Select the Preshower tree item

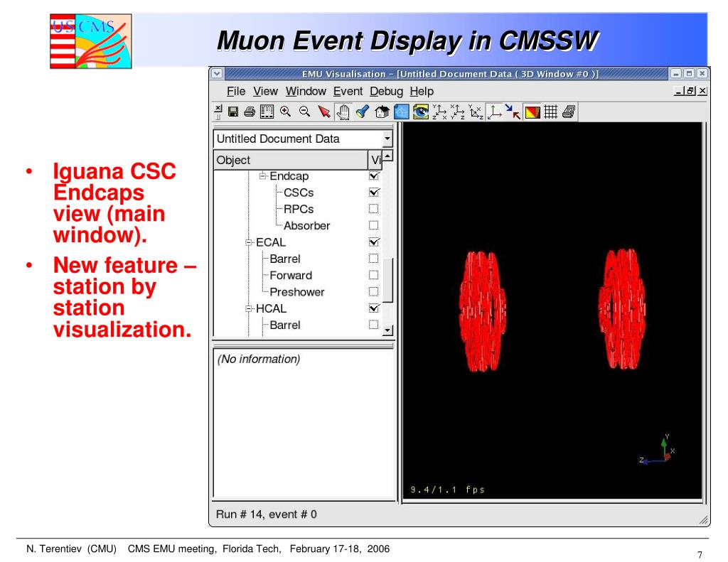(296, 293)
